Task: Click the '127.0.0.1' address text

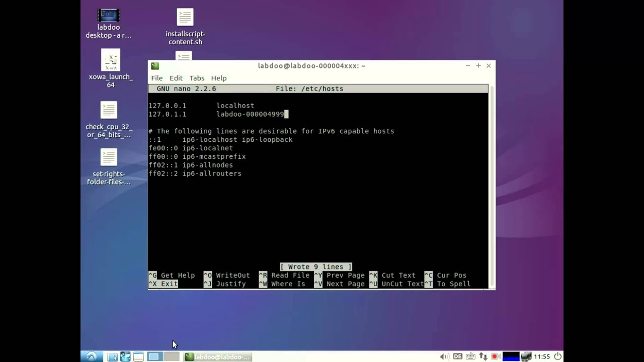Action: click(x=167, y=106)
